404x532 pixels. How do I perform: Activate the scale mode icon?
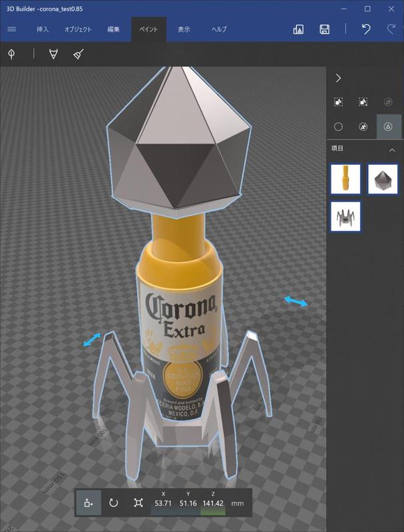138,503
